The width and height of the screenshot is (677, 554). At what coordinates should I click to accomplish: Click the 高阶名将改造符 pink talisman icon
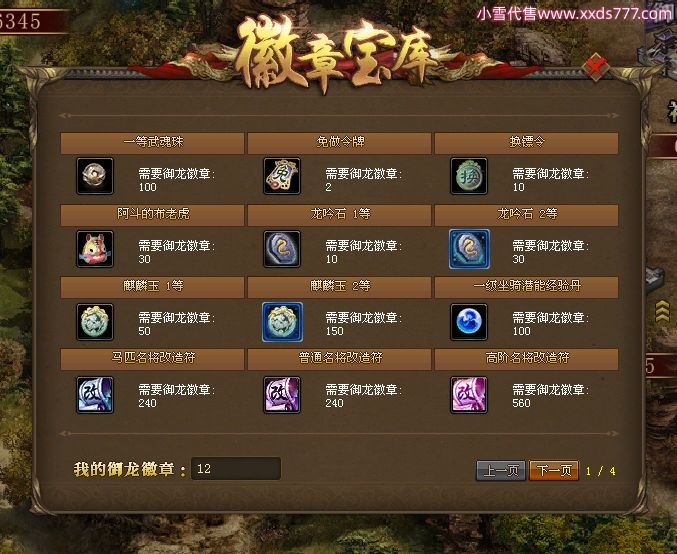[469, 395]
